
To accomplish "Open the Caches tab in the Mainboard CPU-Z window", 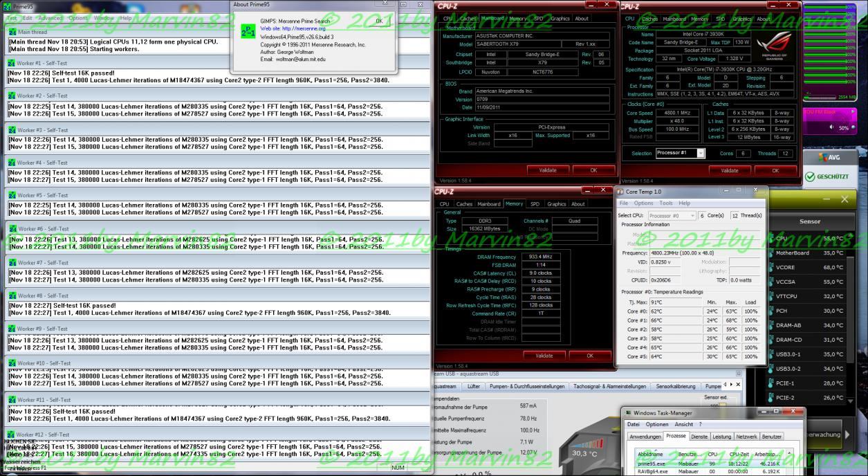I will [x=468, y=19].
